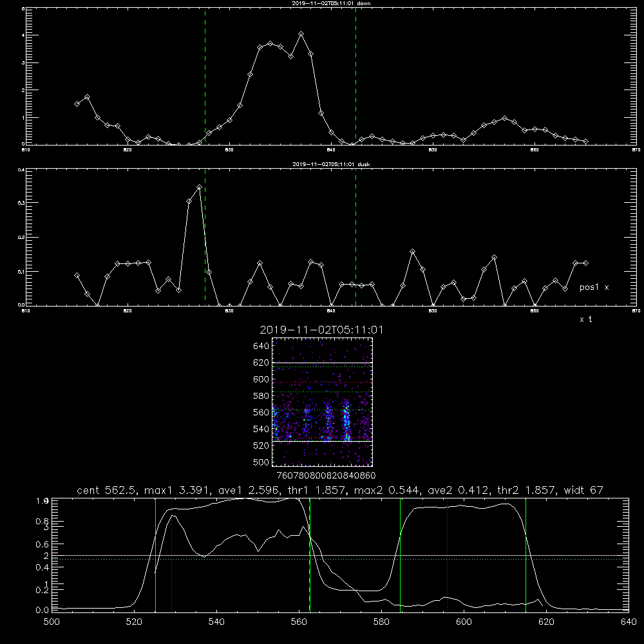Image resolution: width=644 pixels, height=644 pixels.
Task: Click the 'pos1 x' label
Action: (x=594, y=287)
